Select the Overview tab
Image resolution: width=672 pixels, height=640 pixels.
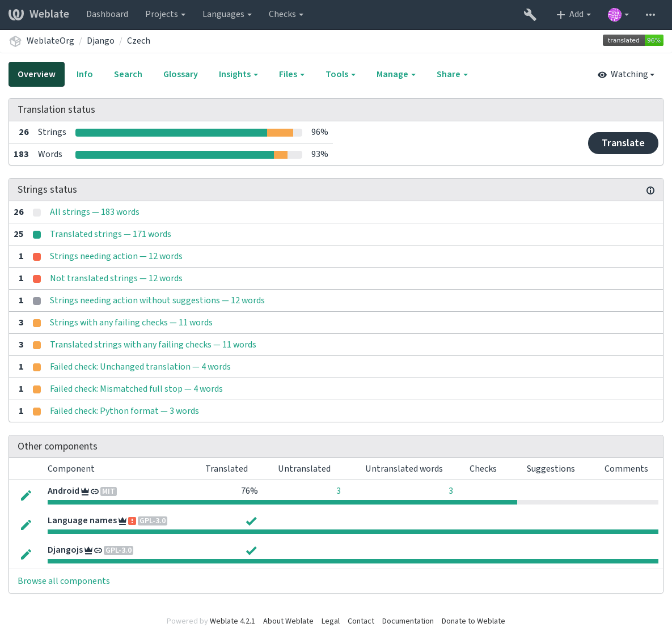click(x=36, y=74)
